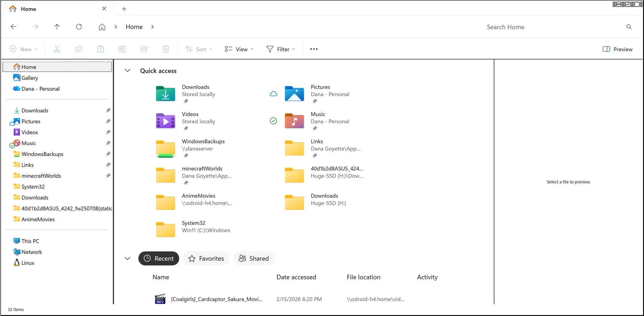Click the Paste clipboard icon
644x316 pixels.
click(x=100, y=49)
